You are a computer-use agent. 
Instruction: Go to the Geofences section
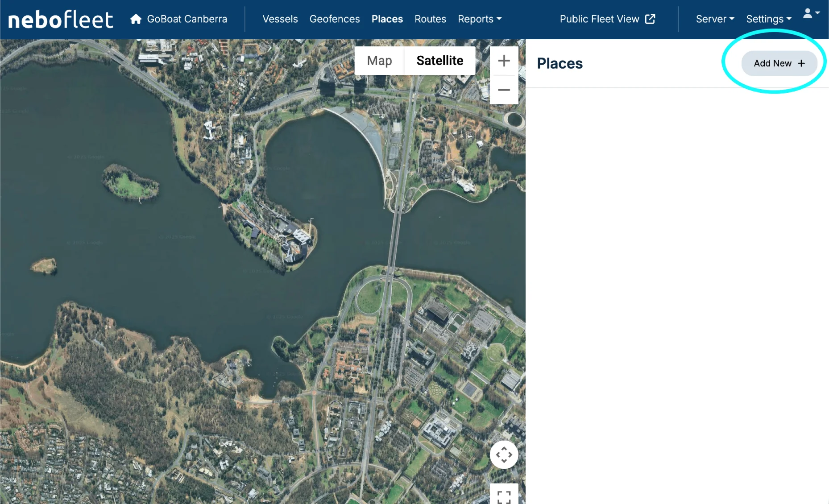pos(334,19)
